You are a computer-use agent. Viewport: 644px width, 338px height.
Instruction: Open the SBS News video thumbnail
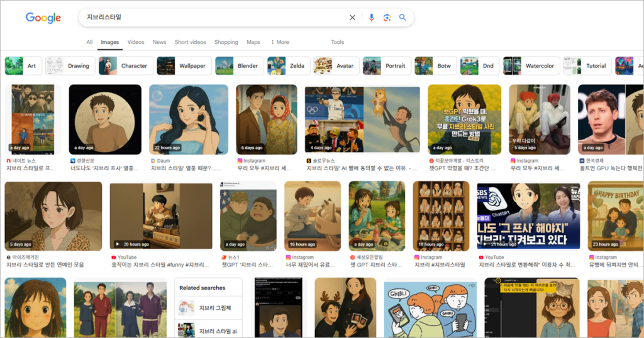point(528,216)
